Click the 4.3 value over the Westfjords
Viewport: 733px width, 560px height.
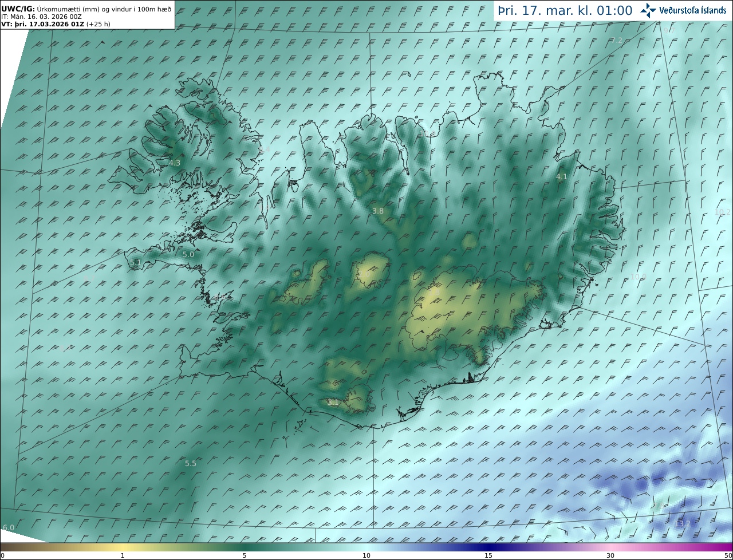point(175,163)
